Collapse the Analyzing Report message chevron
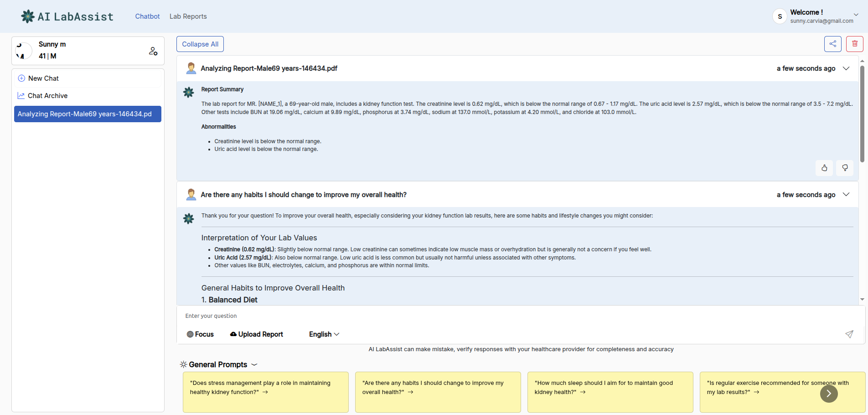 846,68
